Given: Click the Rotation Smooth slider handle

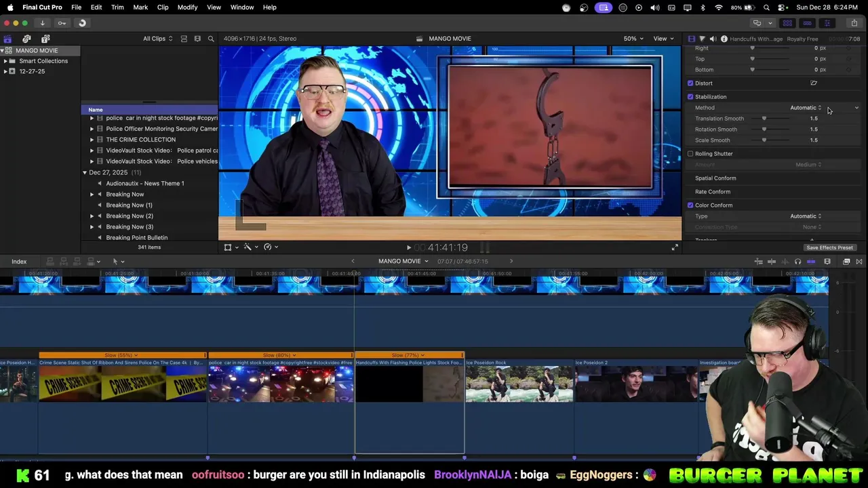Looking at the screenshot, I should coord(764,129).
